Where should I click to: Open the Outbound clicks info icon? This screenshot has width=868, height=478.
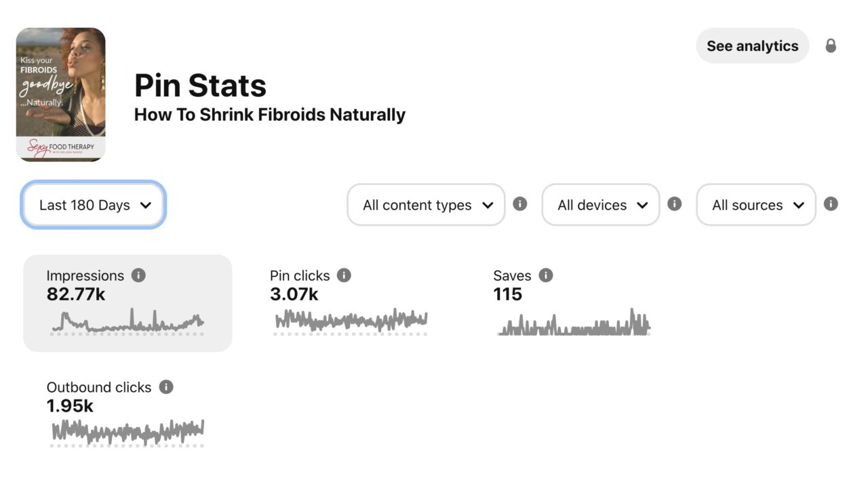coord(165,387)
